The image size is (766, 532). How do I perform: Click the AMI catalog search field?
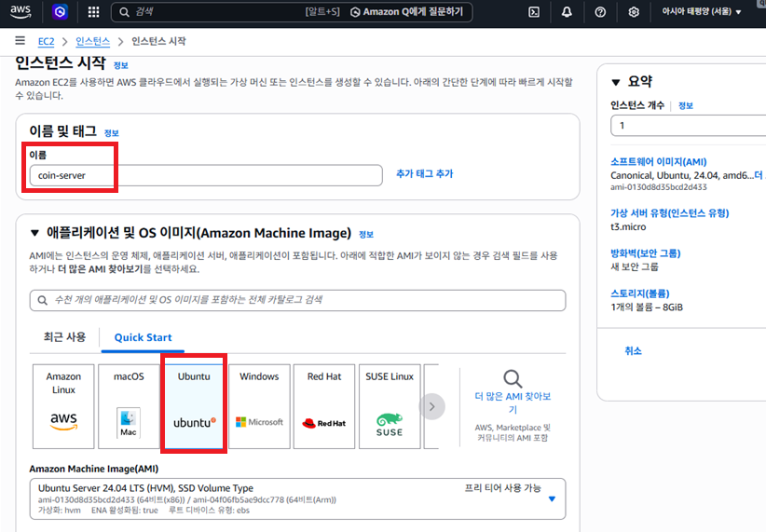click(297, 300)
